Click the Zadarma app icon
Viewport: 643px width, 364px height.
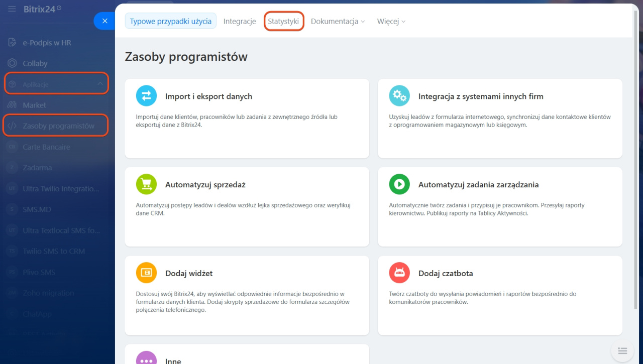pos(13,168)
